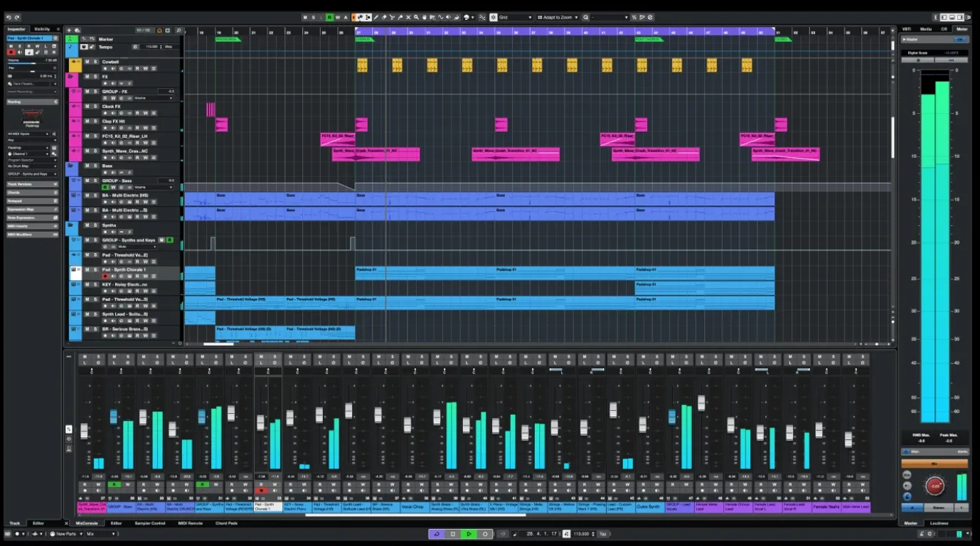Click the green Play transport button
The width and height of the screenshot is (980, 546).
pyautogui.click(x=469, y=534)
